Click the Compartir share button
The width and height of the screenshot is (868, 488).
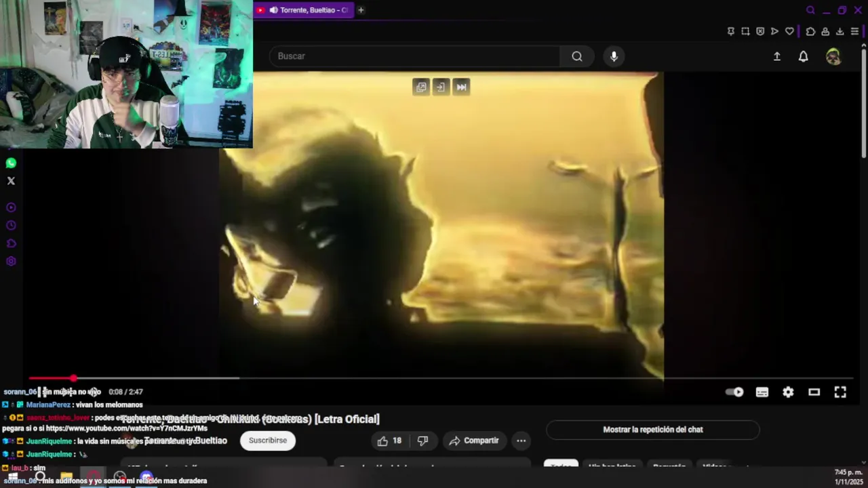click(474, 441)
